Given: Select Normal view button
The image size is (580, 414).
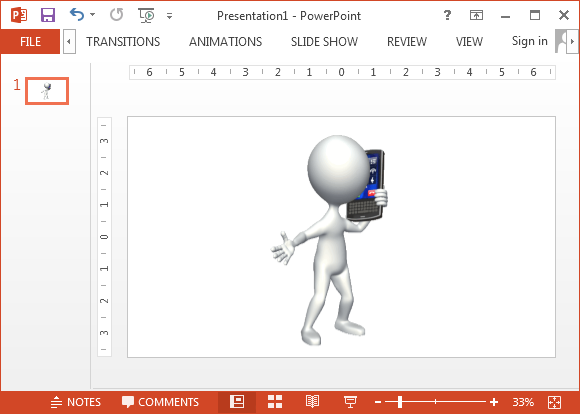Looking at the screenshot, I should [237, 402].
